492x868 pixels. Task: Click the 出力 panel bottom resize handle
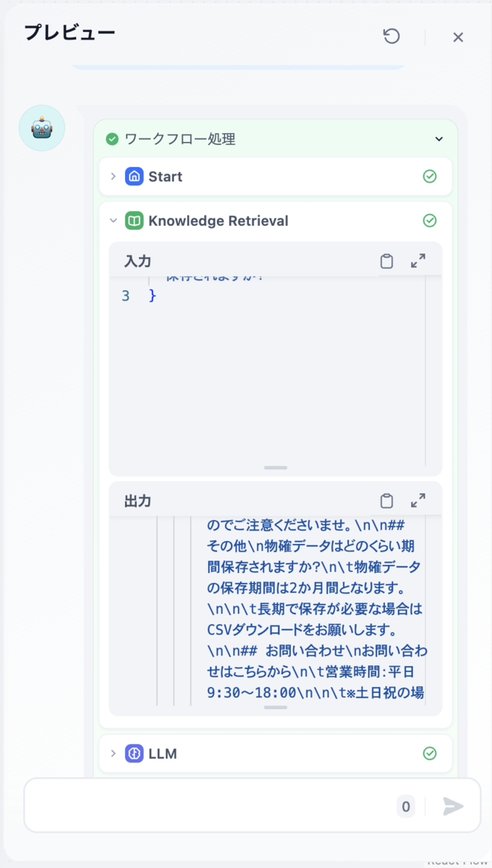(276, 707)
